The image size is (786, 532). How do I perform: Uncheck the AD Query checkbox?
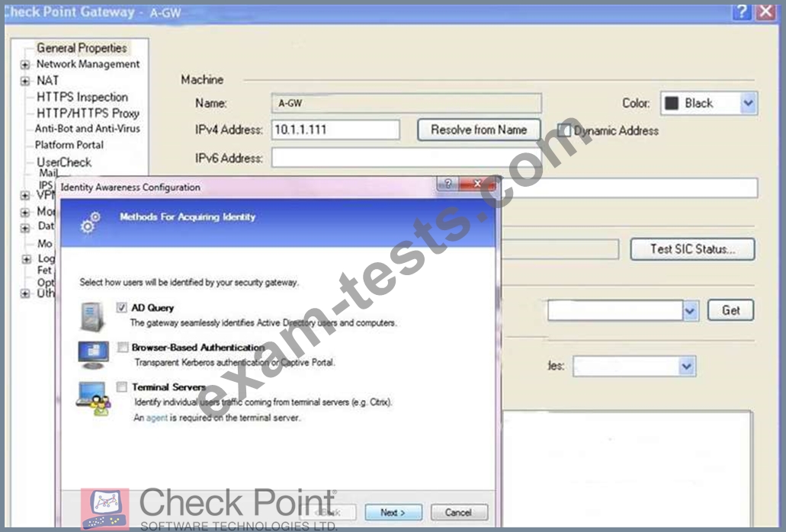122,308
